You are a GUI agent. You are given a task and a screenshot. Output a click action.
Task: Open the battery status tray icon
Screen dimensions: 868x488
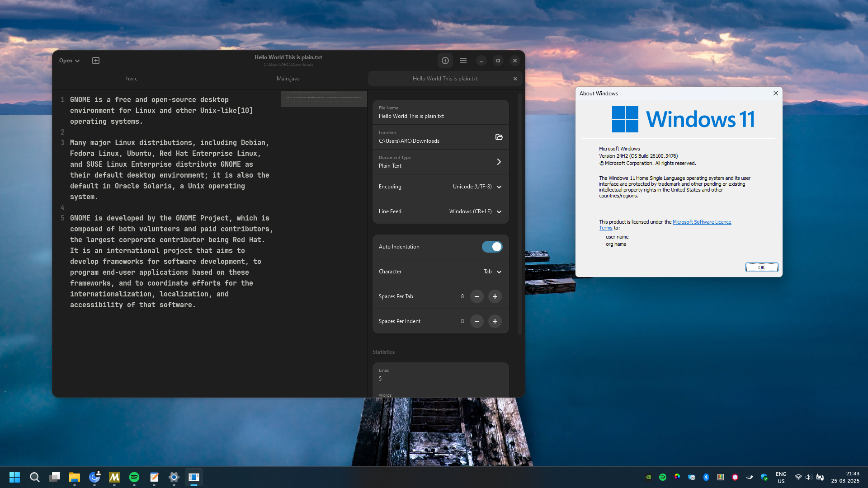(820, 477)
